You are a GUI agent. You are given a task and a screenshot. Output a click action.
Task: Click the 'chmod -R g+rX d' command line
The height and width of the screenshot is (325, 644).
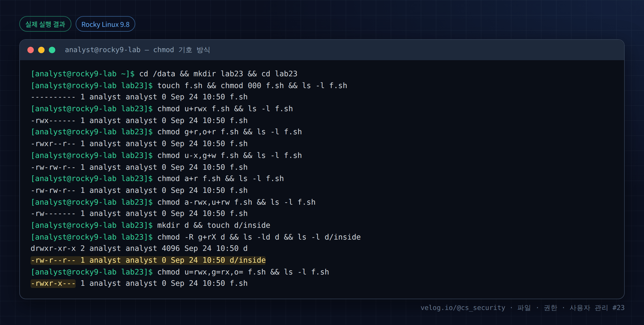[196, 237]
